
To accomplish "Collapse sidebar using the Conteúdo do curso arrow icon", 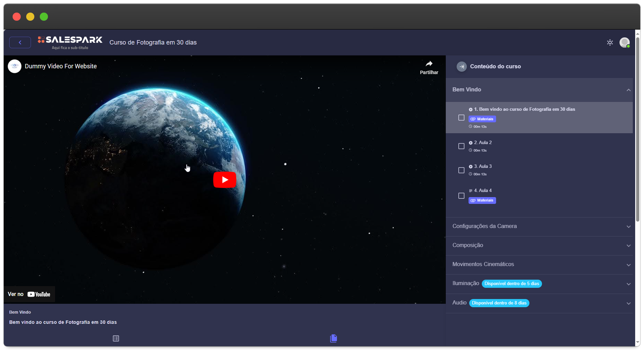I will coord(462,67).
